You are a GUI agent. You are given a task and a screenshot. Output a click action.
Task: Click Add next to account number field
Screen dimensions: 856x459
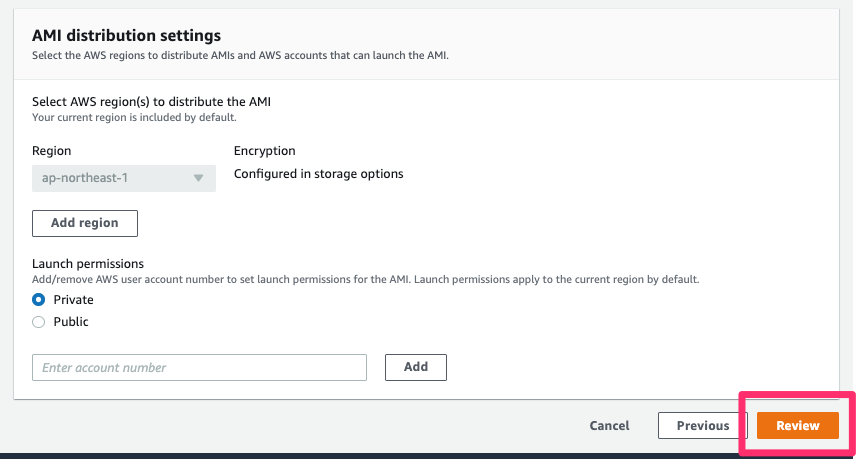415,367
